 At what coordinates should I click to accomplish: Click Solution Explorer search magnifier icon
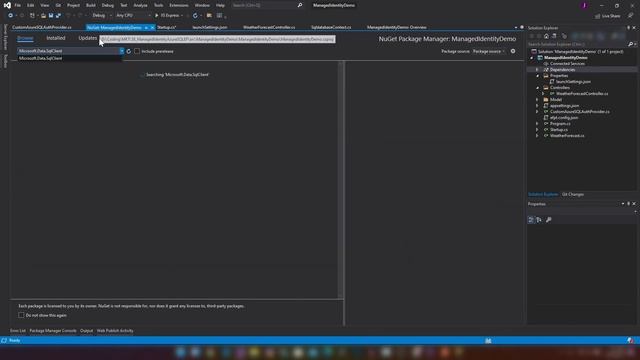631,44
